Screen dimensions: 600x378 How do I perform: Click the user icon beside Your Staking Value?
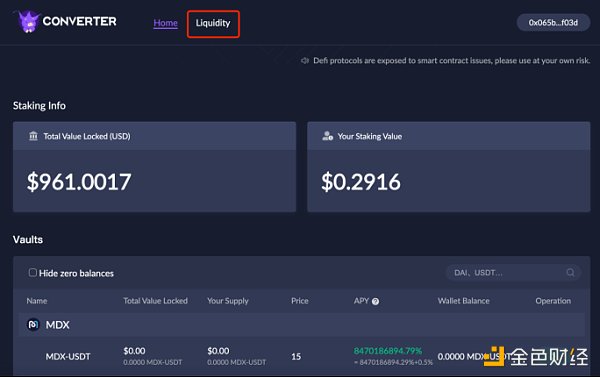[x=327, y=136]
